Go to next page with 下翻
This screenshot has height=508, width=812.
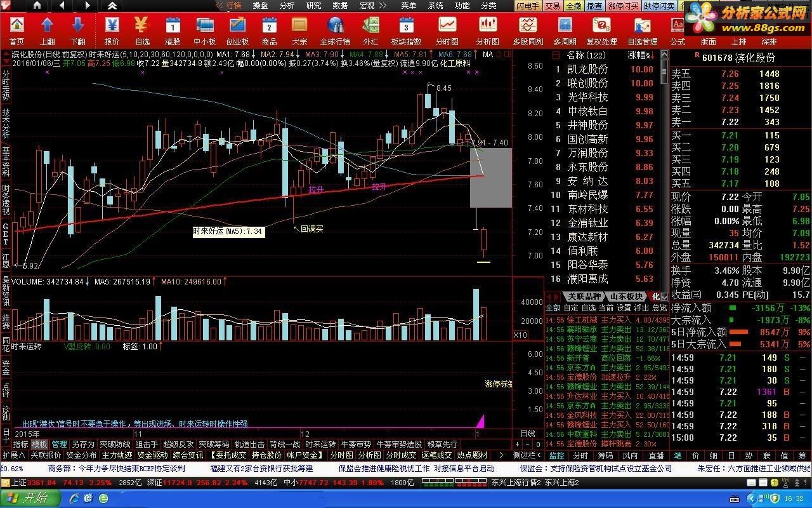pos(78,30)
